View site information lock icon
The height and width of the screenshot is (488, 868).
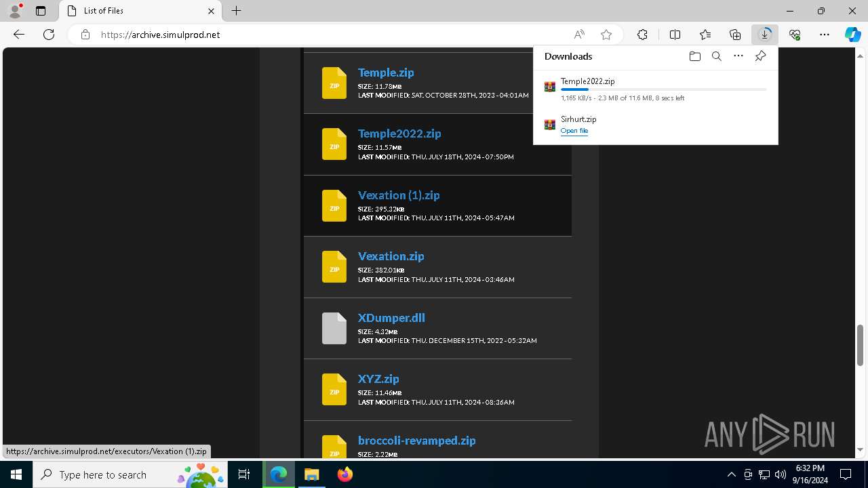85,35
